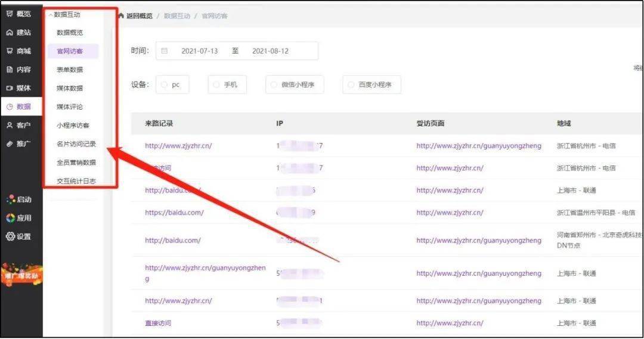644x339 pixels.
Task: Go to 表单数据 in the submenu
Action: 70,70
